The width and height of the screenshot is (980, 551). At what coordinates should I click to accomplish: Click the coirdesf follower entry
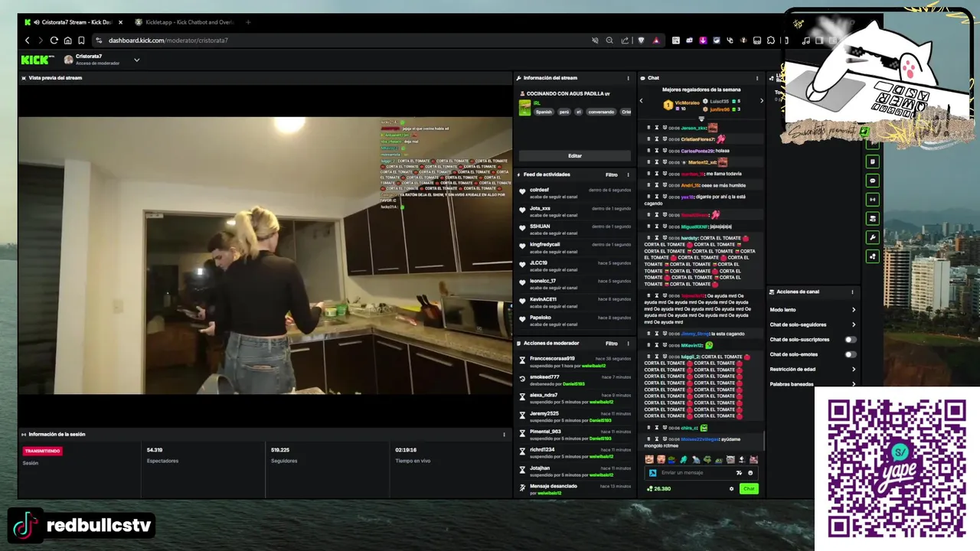tap(575, 193)
